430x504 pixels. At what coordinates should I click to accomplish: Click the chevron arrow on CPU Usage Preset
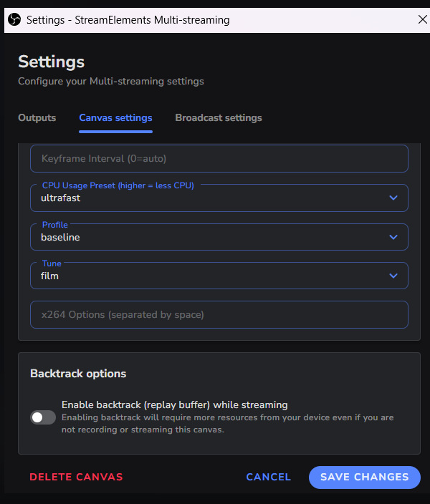pos(393,198)
